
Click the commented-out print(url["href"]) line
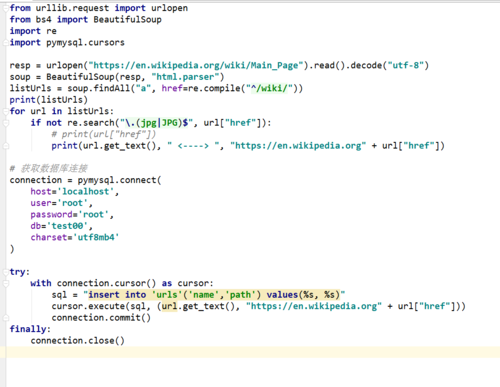pyautogui.click(x=104, y=134)
